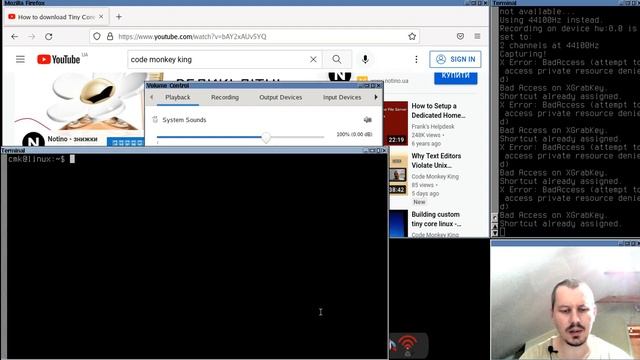Click the Firefox forward arrow
This screenshot has width=640, height=360.
tap(31, 36)
